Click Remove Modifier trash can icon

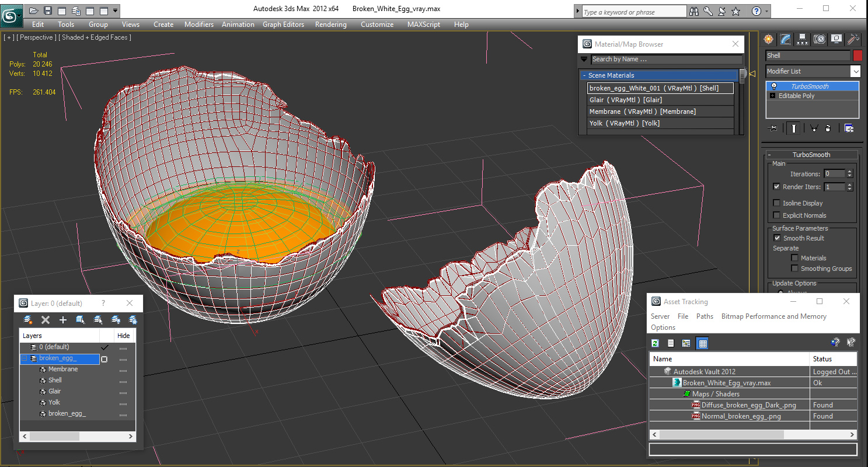click(828, 128)
